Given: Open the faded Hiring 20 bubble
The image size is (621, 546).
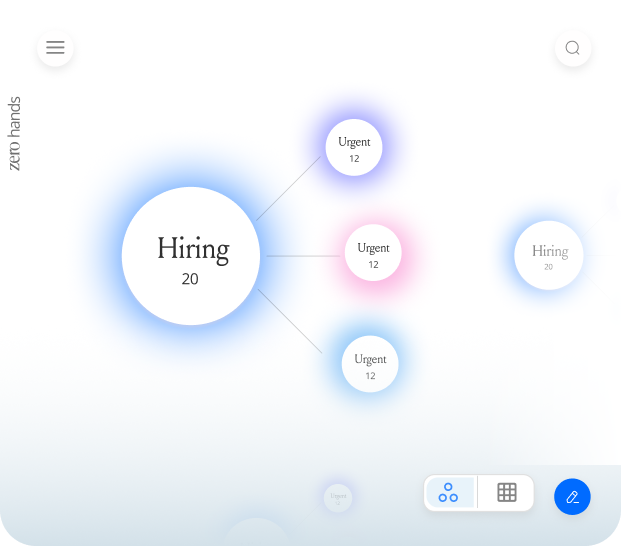Looking at the screenshot, I should pyautogui.click(x=549, y=255).
